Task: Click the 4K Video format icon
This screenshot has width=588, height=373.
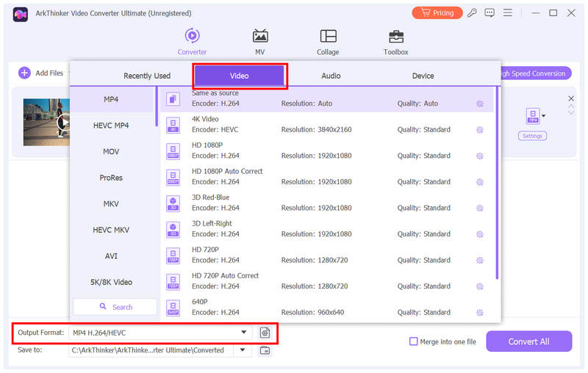Action: point(173,126)
